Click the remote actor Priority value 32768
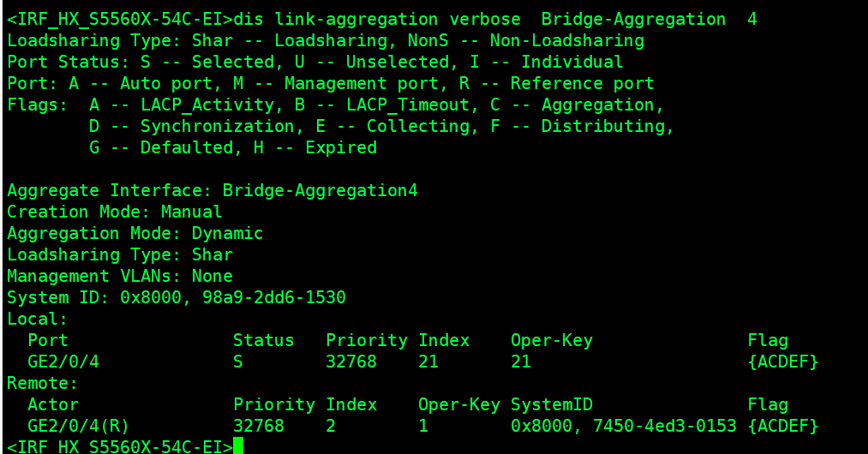The width and height of the screenshot is (868, 454). coord(258,426)
